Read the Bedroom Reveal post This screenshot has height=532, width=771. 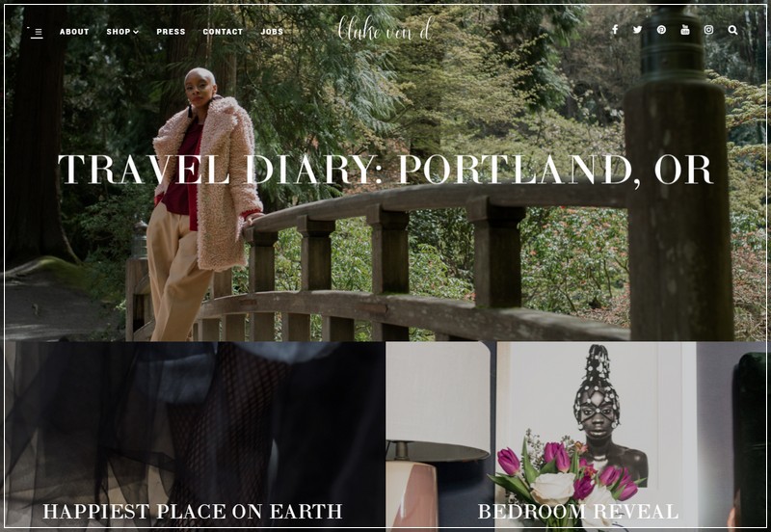click(578, 512)
